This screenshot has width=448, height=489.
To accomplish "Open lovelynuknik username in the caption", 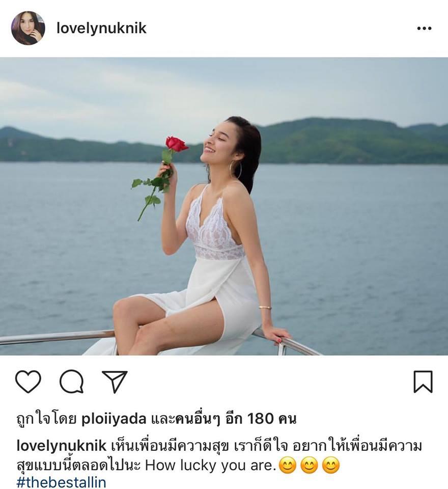I will (62, 446).
